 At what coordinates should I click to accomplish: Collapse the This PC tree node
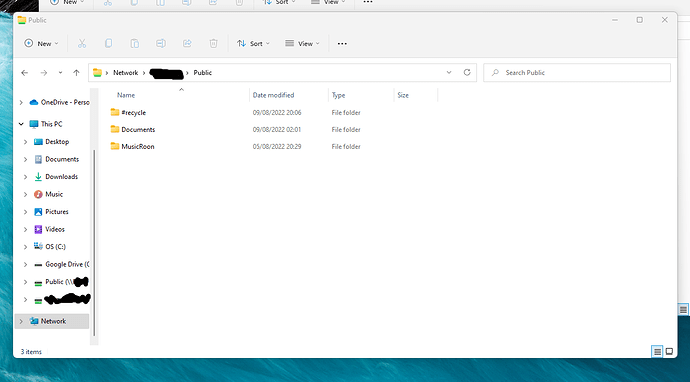point(21,124)
